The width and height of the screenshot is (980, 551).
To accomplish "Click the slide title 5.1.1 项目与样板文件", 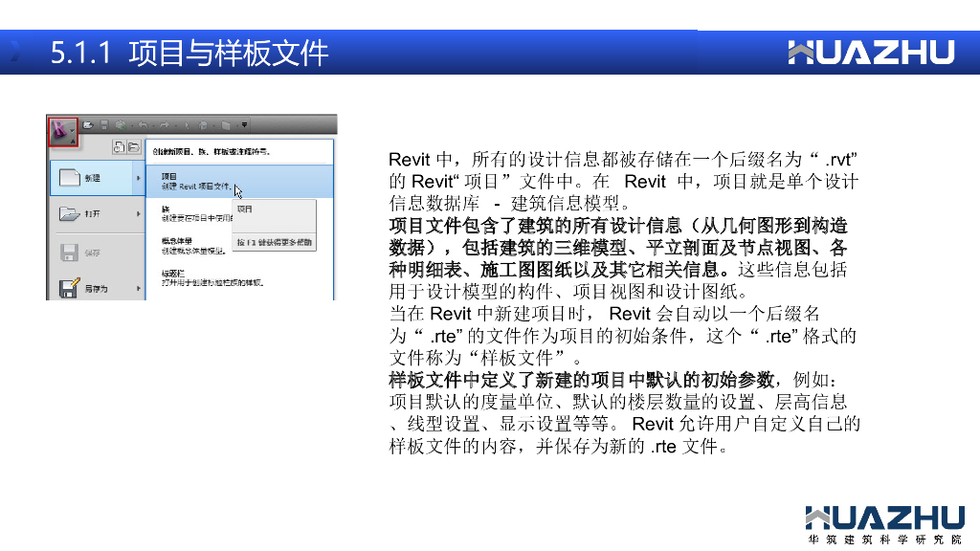I will point(189,53).
